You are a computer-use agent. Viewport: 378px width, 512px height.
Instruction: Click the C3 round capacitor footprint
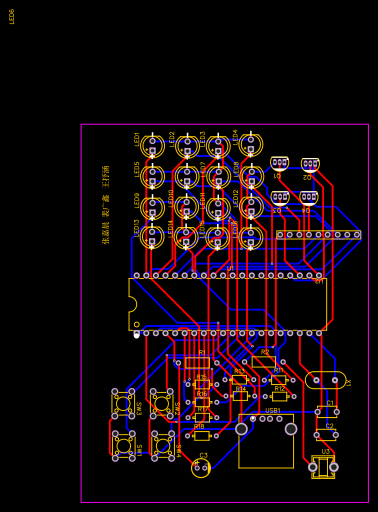[201, 468]
